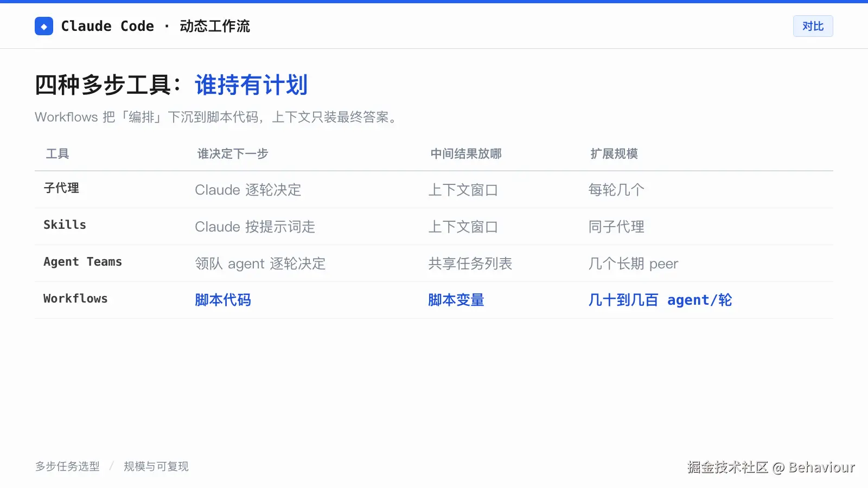Viewport: 868px width, 488px height.
Task: Click the blue diamond logo icon
Action: (44, 26)
